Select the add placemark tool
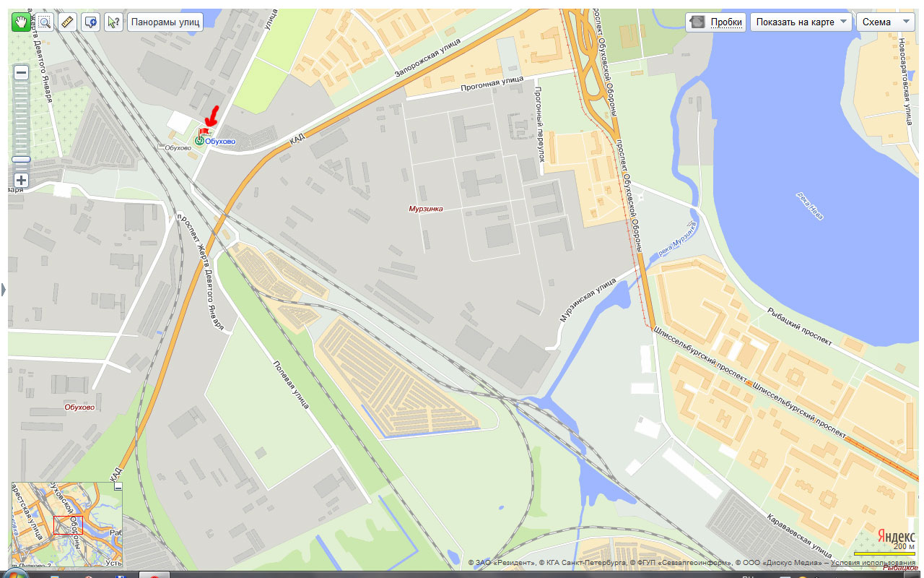This screenshot has width=924, height=578. click(x=90, y=22)
